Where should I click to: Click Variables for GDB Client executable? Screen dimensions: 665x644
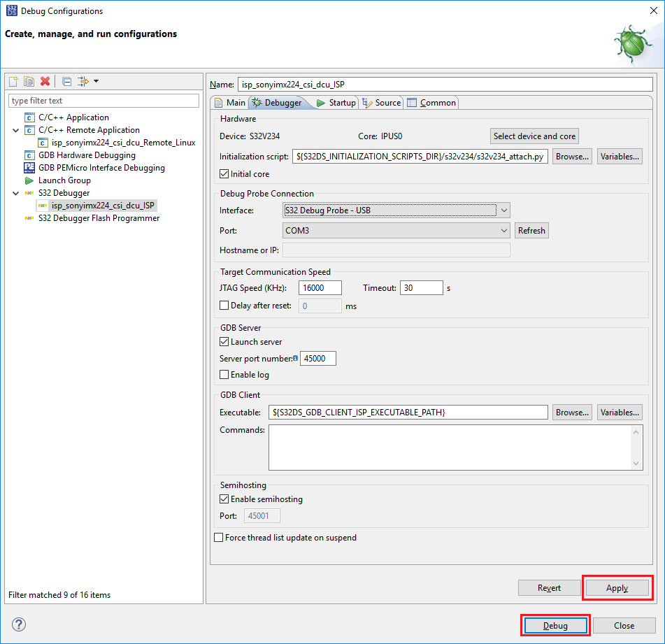(620, 413)
